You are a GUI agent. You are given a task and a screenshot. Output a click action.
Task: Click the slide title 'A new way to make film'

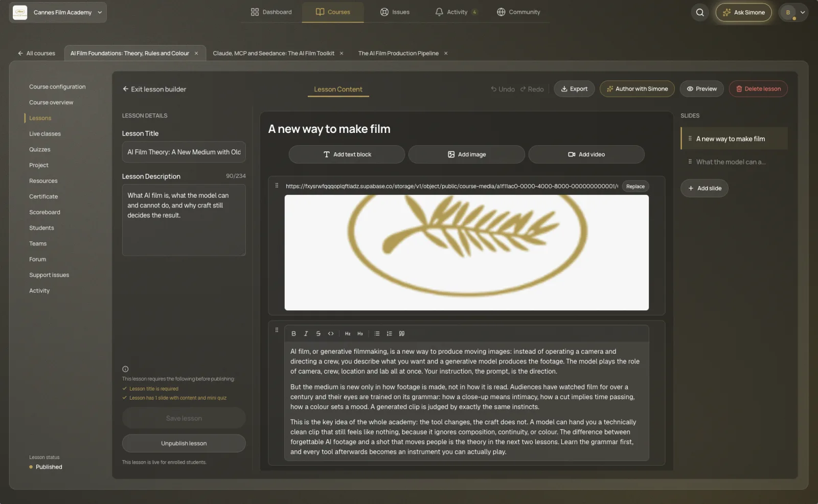(x=329, y=129)
